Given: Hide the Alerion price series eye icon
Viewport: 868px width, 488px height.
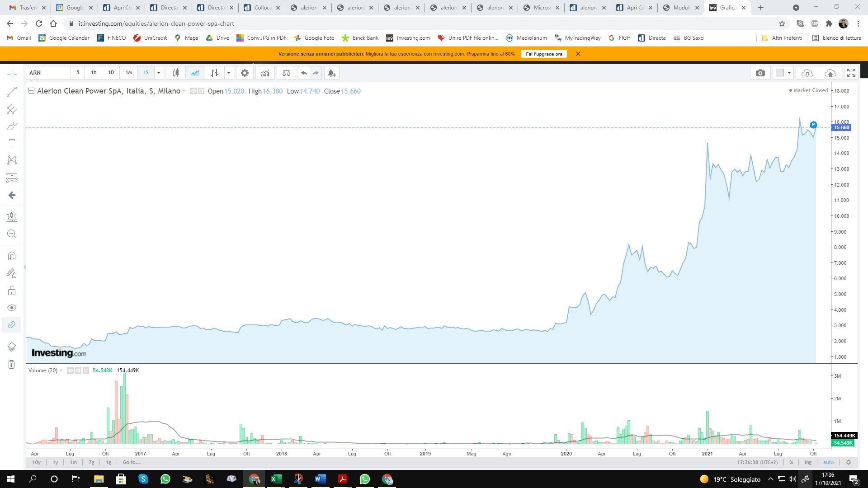Looking at the screenshot, I should 193,91.
